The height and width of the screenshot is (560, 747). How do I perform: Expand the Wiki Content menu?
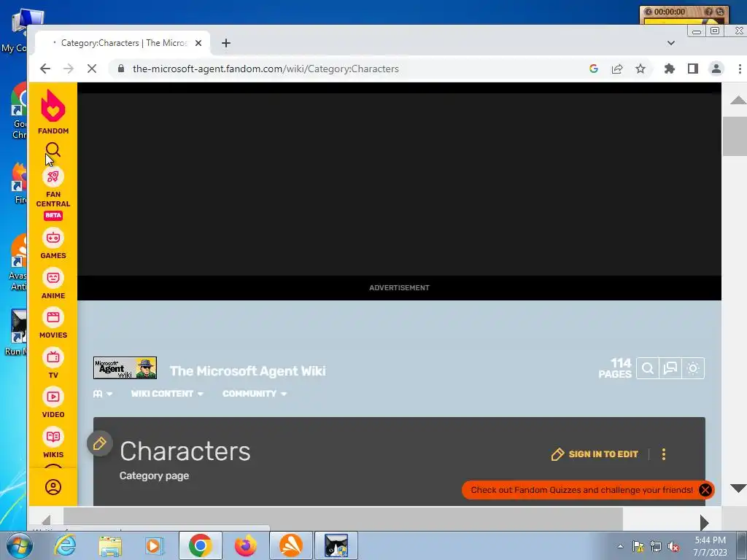click(x=167, y=394)
